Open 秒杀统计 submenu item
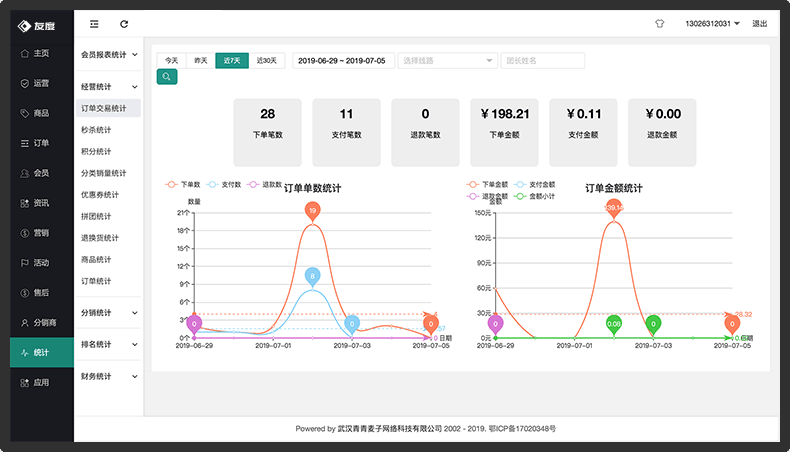This screenshot has width=790, height=452. tap(108, 130)
